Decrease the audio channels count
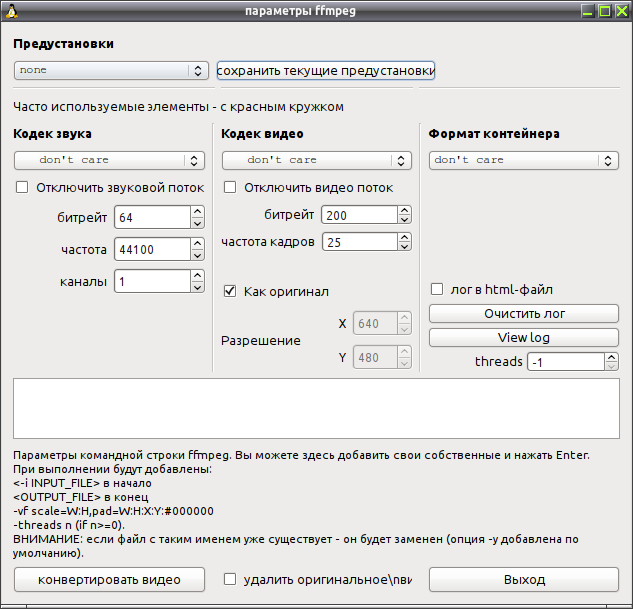Viewport: 633px width, 609px height. tap(197, 287)
